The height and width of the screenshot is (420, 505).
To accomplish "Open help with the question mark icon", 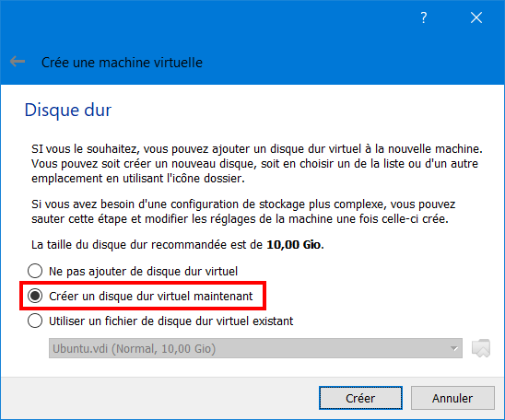I will click(x=424, y=17).
